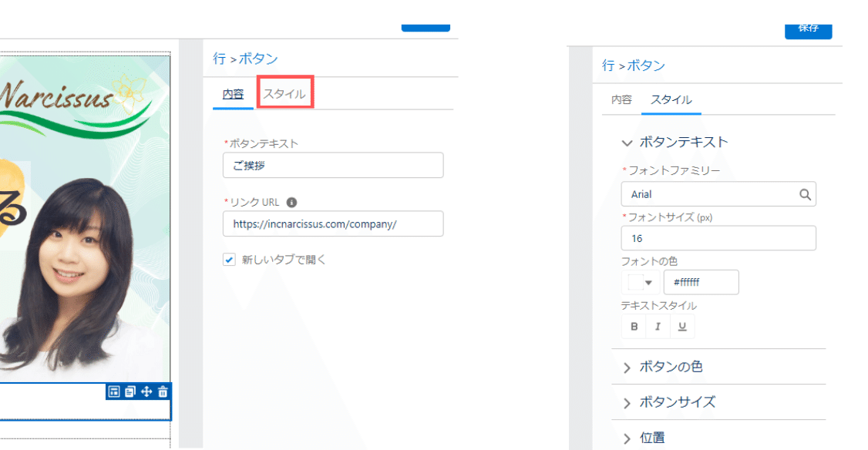Toggle 新しいタブで開く checkbox
This screenshot has height=450, width=868.
coord(229,260)
